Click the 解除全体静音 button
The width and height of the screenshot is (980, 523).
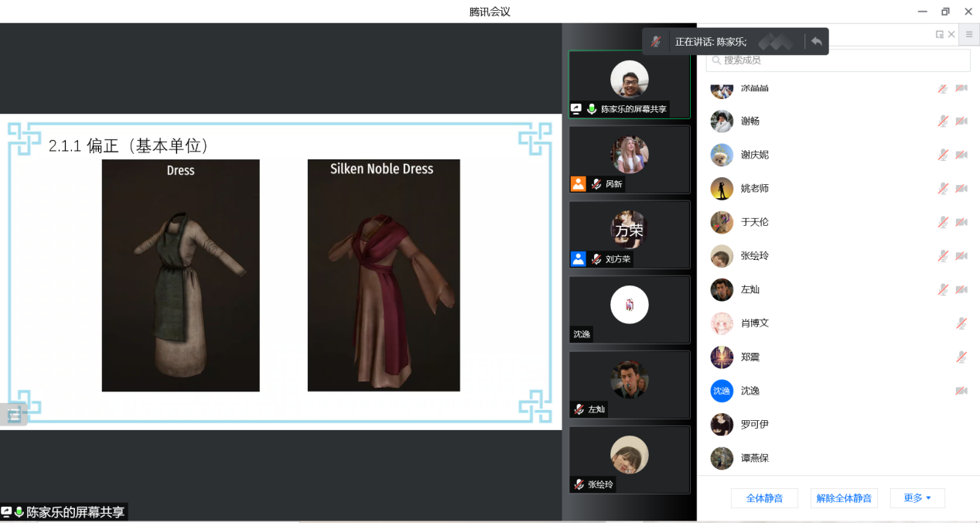[844, 498]
